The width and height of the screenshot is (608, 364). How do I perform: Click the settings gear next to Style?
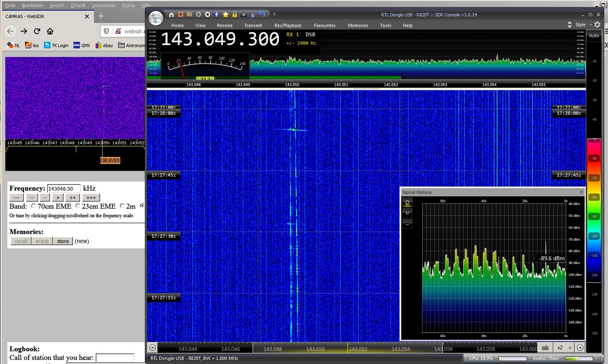pos(597,25)
